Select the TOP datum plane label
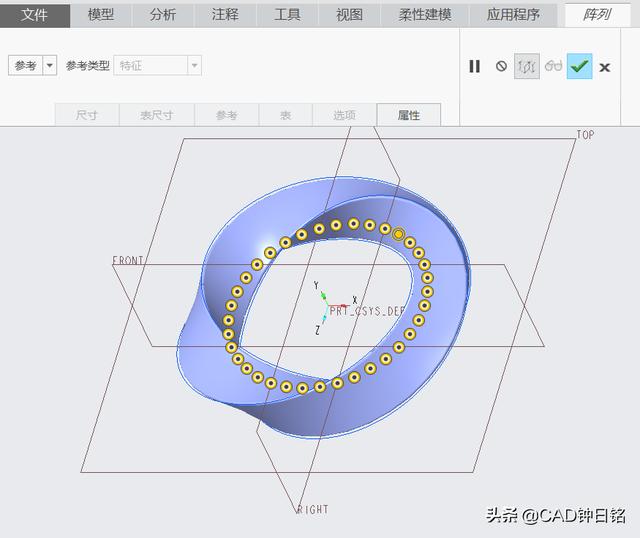The width and height of the screenshot is (640, 538). [585, 135]
